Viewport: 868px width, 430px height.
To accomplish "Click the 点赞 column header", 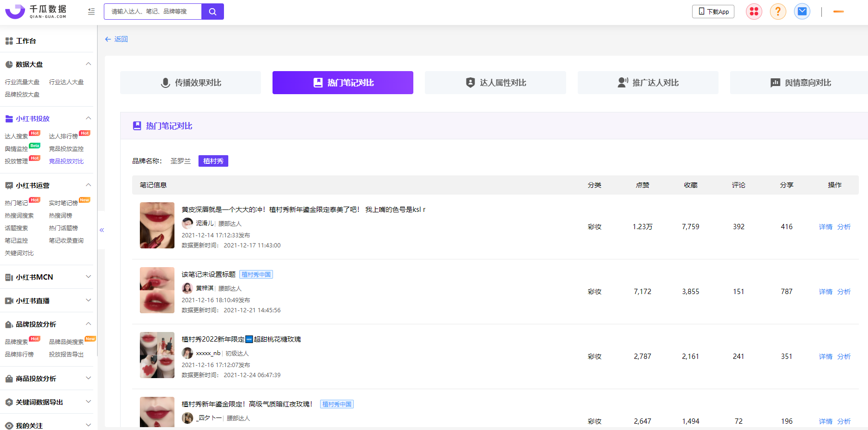I will pos(643,185).
